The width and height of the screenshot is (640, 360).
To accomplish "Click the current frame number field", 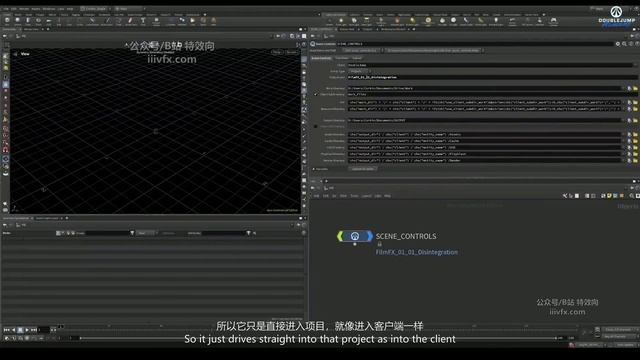I will tap(44, 330).
